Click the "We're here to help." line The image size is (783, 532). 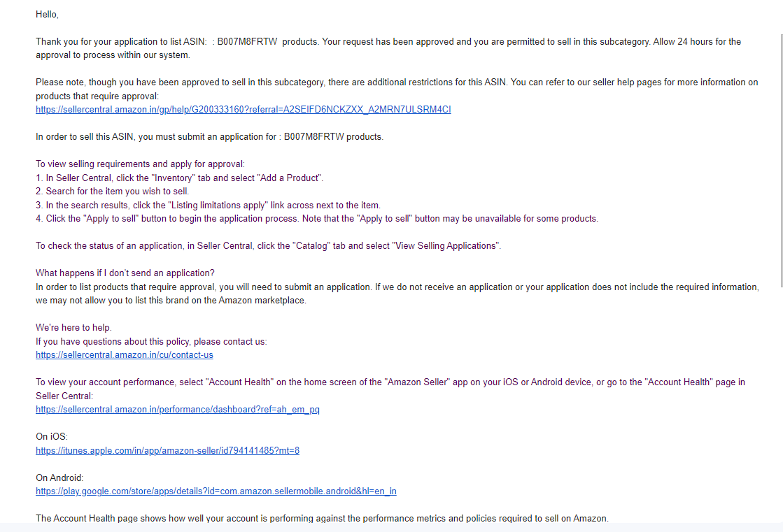pos(73,327)
